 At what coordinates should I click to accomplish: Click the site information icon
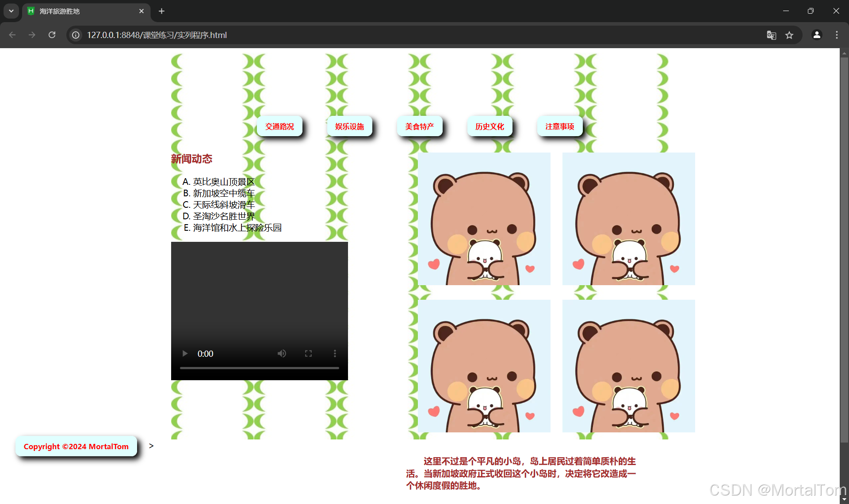[76, 35]
